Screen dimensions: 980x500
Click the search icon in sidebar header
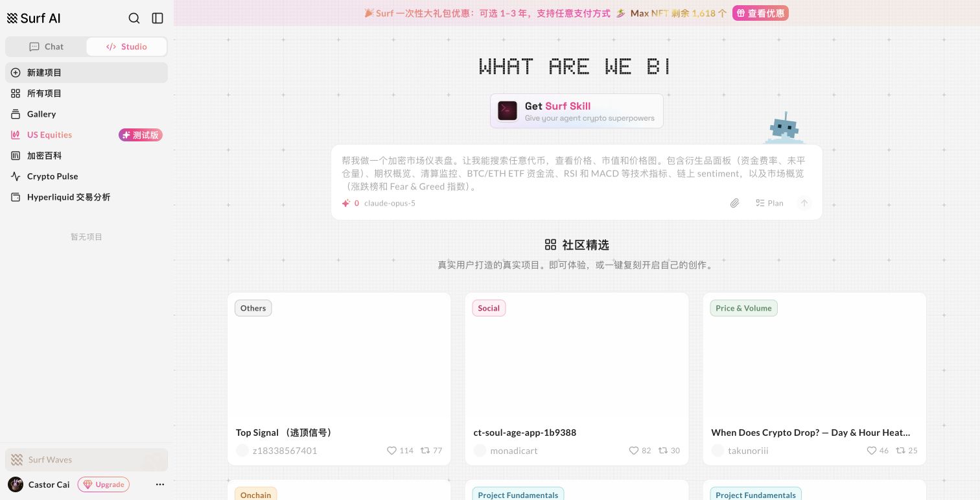tap(134, 18)
